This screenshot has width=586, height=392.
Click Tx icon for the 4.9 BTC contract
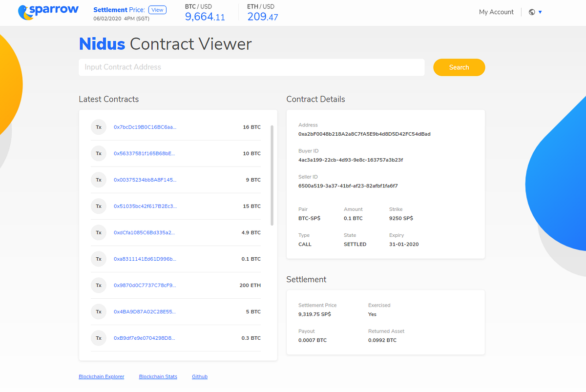98,232
